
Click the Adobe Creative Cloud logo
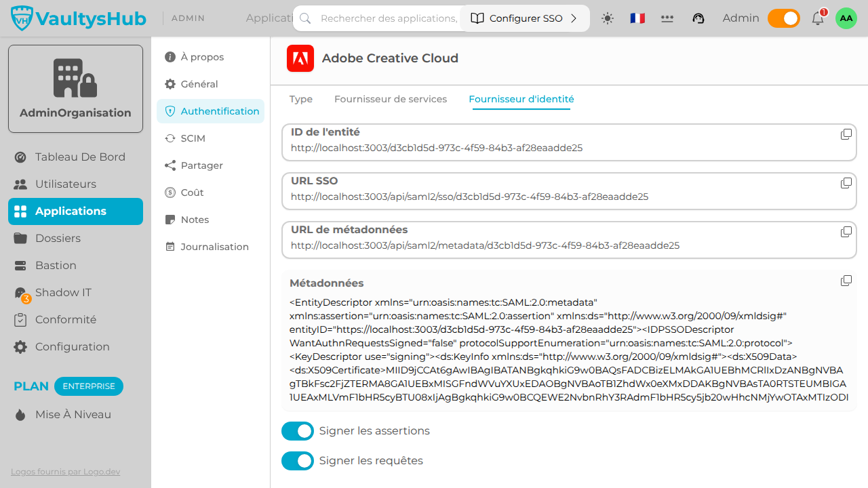[300, 58]
